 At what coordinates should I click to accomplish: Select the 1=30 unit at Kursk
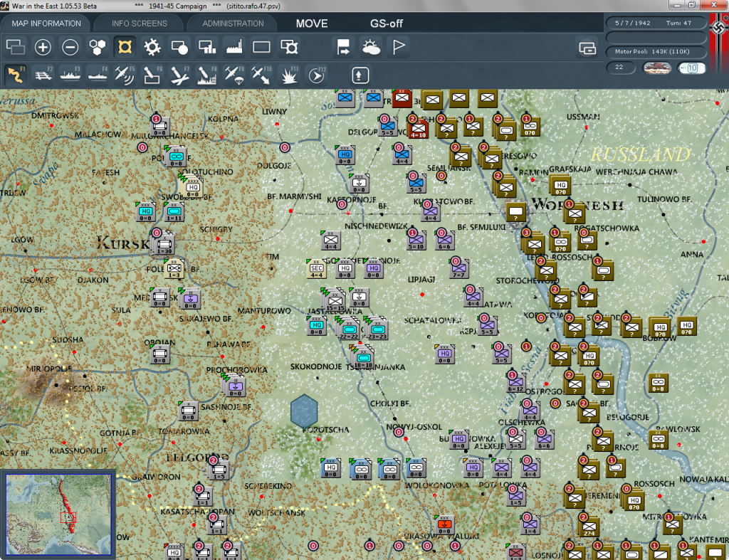point(164,244)
